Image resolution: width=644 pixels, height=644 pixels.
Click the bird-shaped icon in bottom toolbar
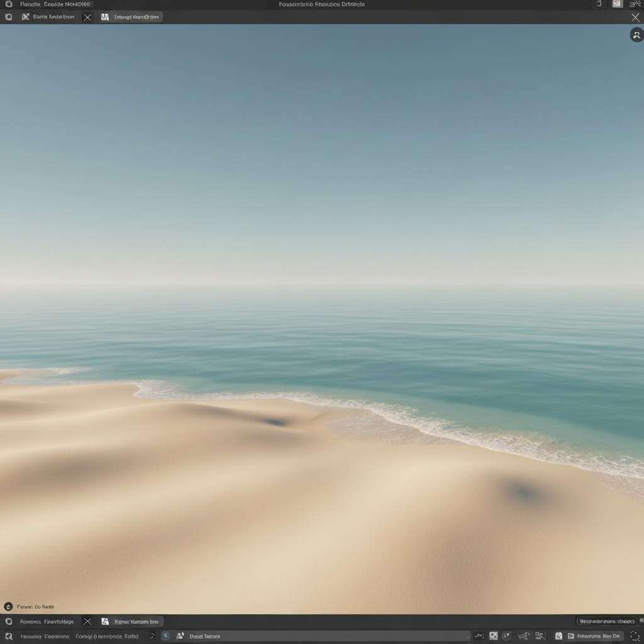click(x=523, y=636)
